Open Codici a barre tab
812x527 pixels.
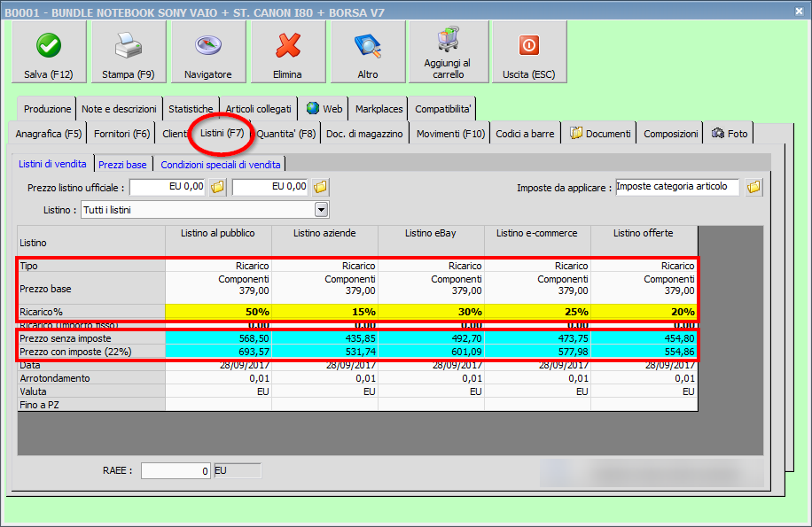coord(525,134)
